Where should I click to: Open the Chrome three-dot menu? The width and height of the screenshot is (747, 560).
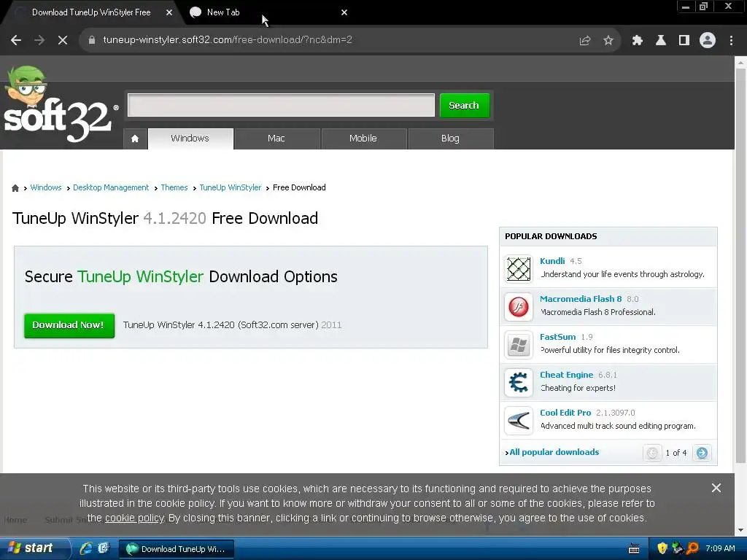tap(731, 41)
